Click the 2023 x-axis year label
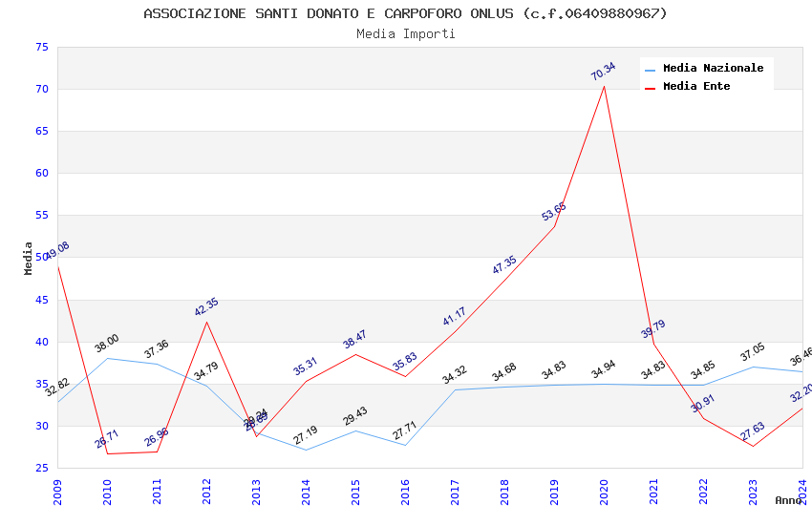 (x=753, y=492)
